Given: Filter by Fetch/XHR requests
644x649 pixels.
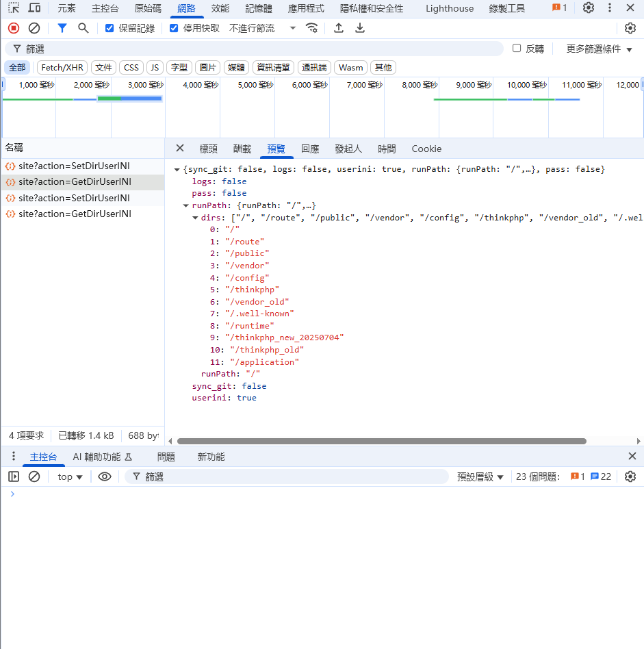Looking at the screenshot, I should point(62,68).
